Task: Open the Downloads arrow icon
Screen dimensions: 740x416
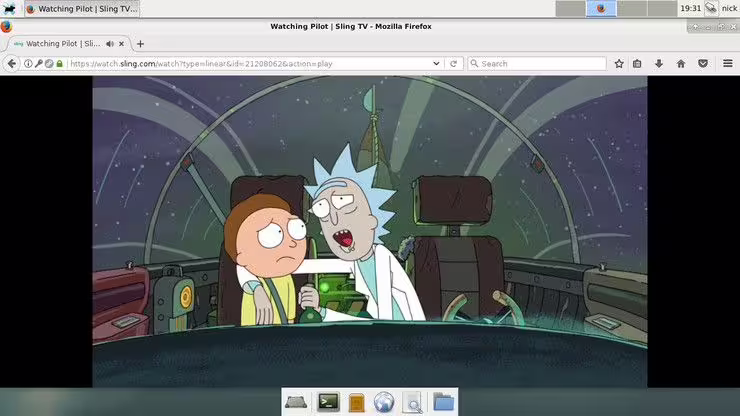Action: point(659,63)
